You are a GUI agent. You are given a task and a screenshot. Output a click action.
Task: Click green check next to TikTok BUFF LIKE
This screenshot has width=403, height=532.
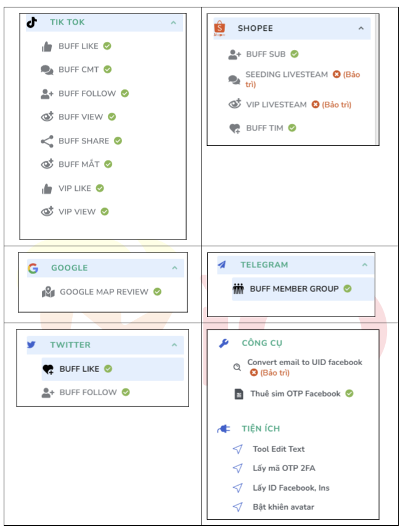pyautogui.click(x=107, y=46)
